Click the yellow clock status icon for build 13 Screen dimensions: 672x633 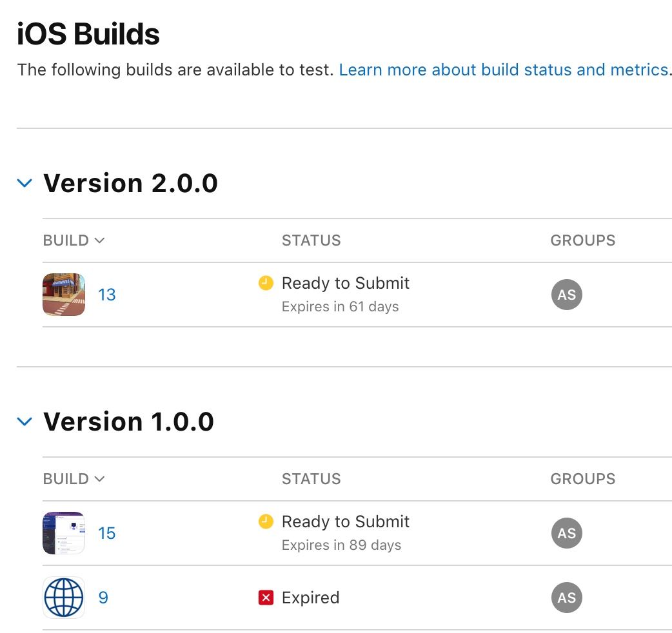[x=266, y=283]
